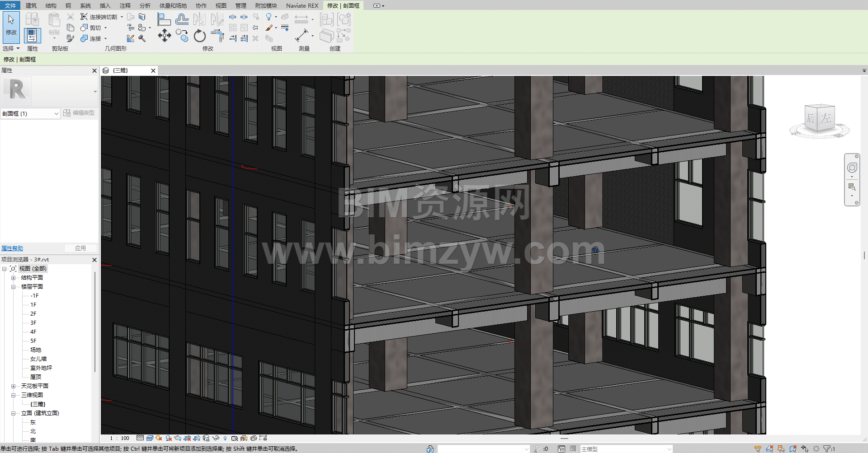This screenshot has height=453, width=868.
Task: Click the Align tool icon
Action: coord(164,19)
